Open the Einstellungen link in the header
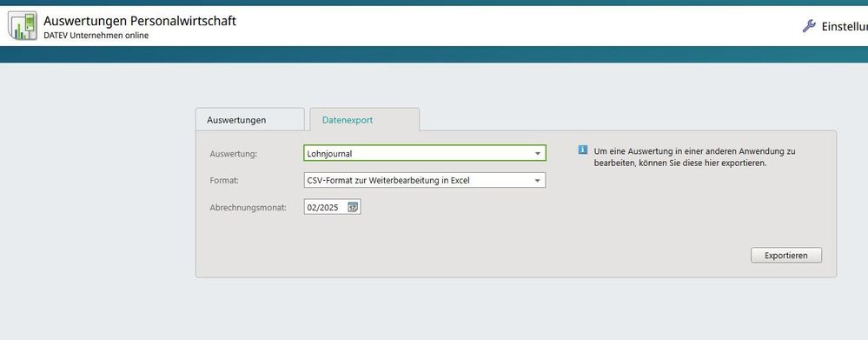Viewport: 868px width, 340px height. coord(845,27)
